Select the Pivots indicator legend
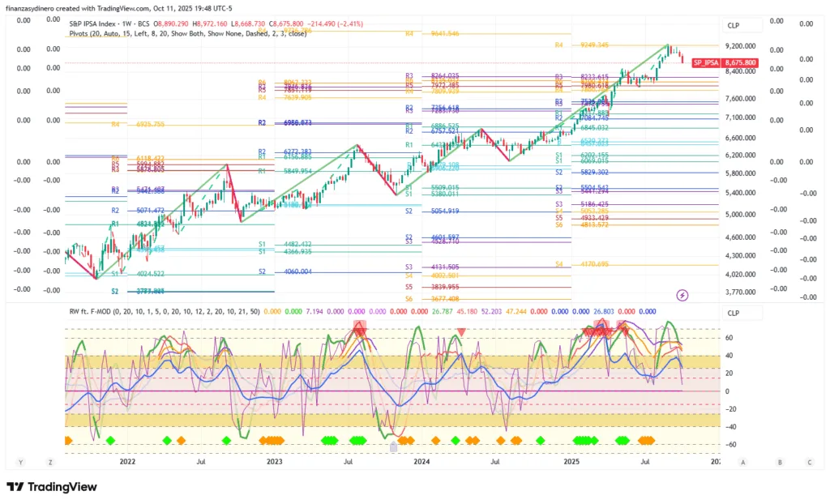 188,34
